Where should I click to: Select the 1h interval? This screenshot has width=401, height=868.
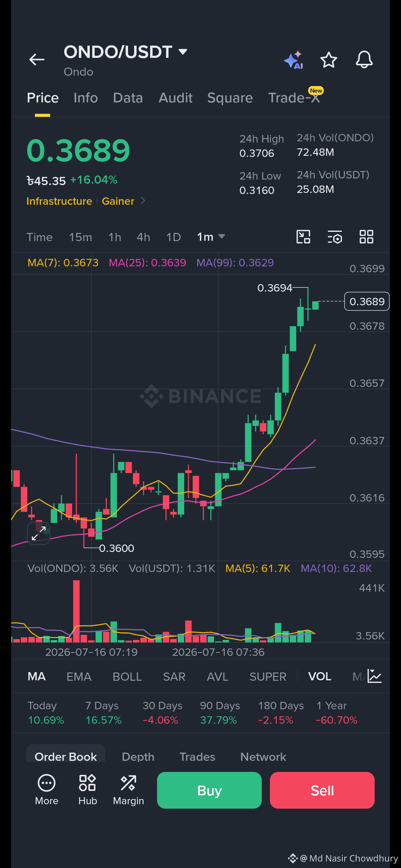click(115, 237)
